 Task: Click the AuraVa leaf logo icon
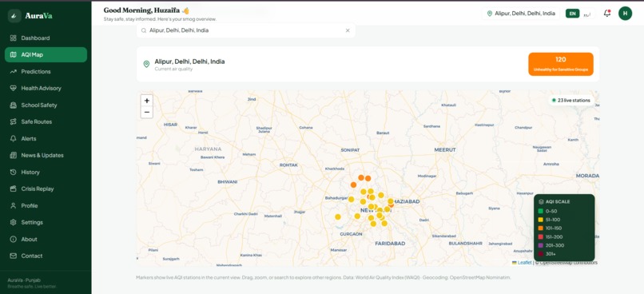point(14,16)
